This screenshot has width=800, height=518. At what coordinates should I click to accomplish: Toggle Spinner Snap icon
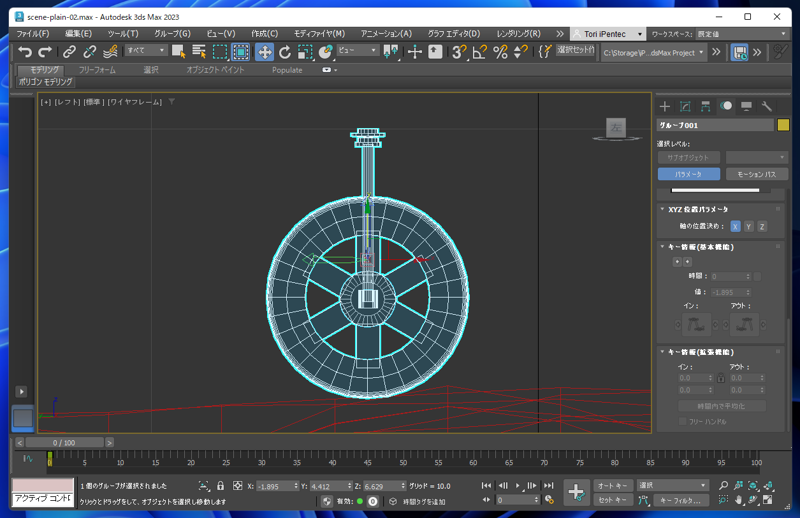pos(520,52)
